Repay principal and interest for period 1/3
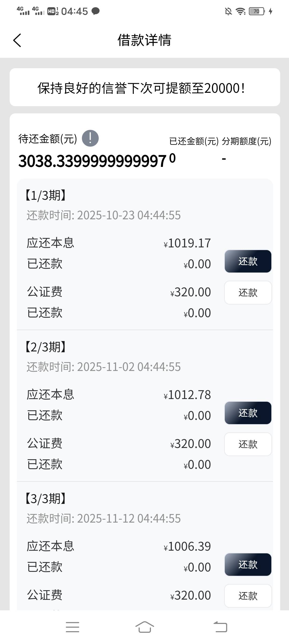 tap(248, 261)
